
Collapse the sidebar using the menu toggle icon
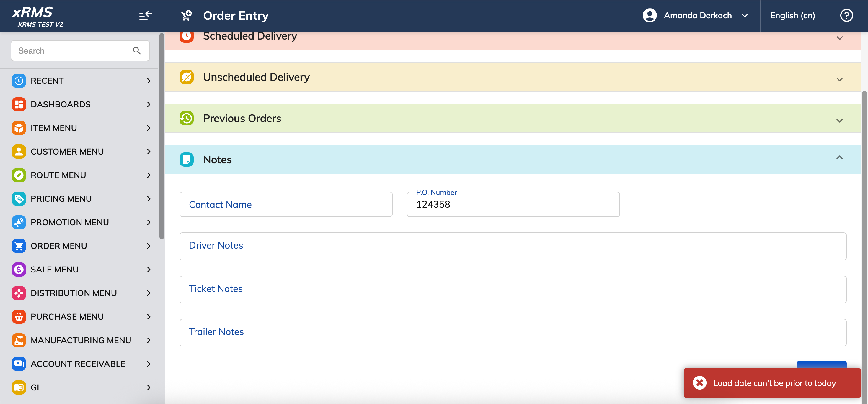click(146, 16)
